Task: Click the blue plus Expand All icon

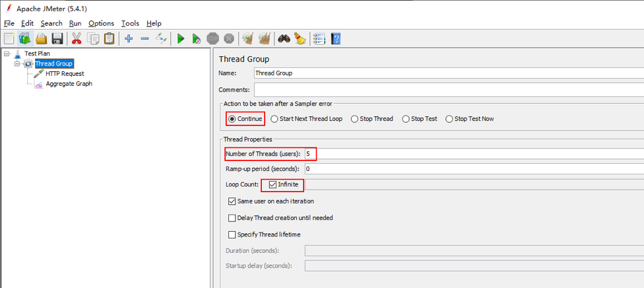Action: tap(129, 39)
